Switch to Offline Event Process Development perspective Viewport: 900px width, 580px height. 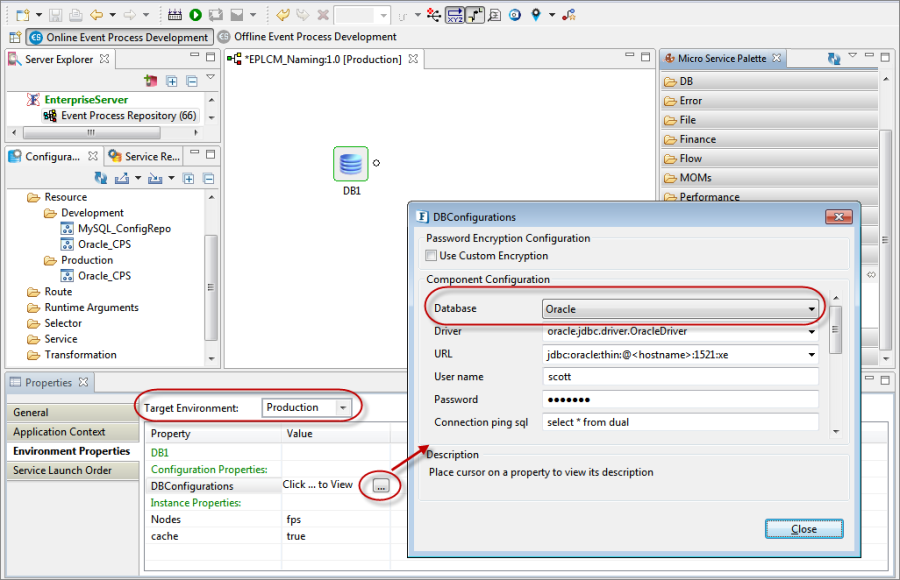[308, 37]
